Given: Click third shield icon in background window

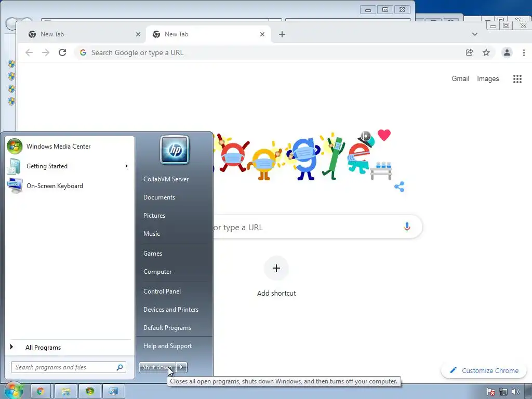Looking at the screenshot, I should pyautogui.click(x=11, y=89).
